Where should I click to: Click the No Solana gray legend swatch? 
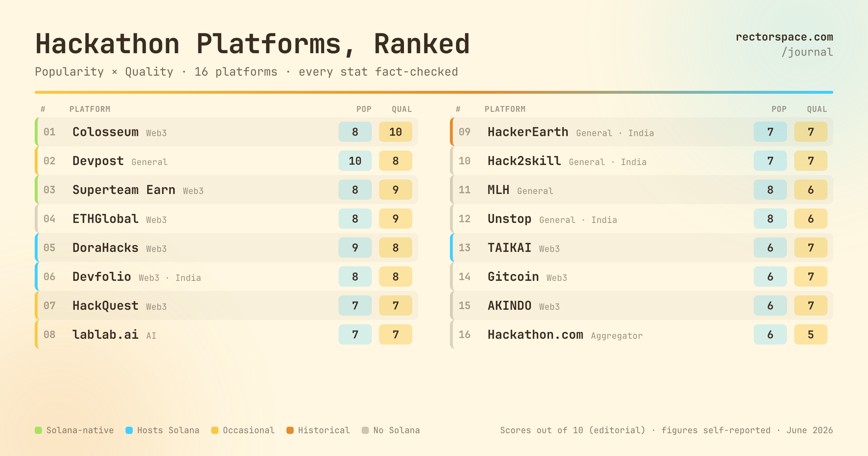[365, 430]
